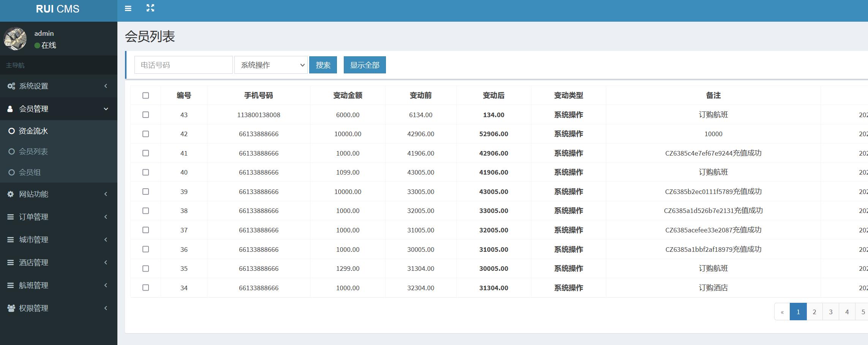Click the admin username text
The height and width of the screenshot is (345, 868).
(44, 33)
